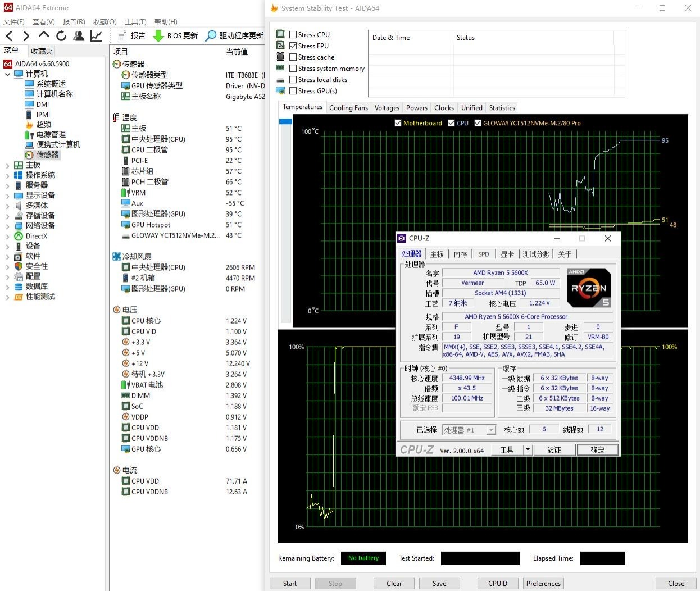
Task: Click BIOS 更新 toolbar button
Action: point(175,35)
